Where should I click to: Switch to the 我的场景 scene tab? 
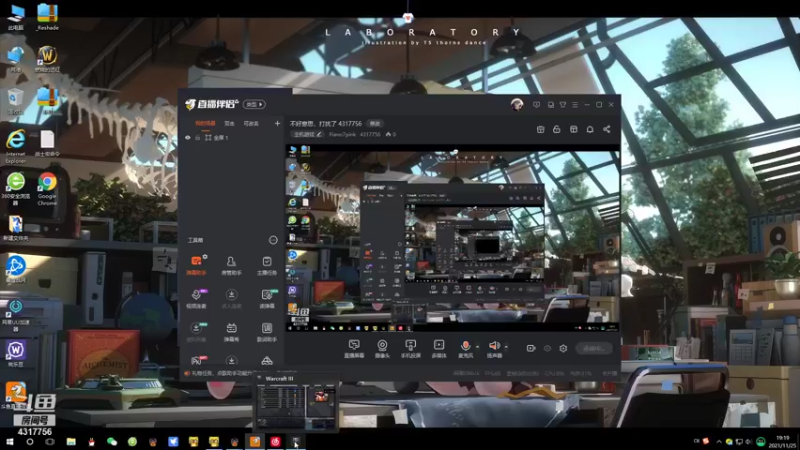point(205,123)
